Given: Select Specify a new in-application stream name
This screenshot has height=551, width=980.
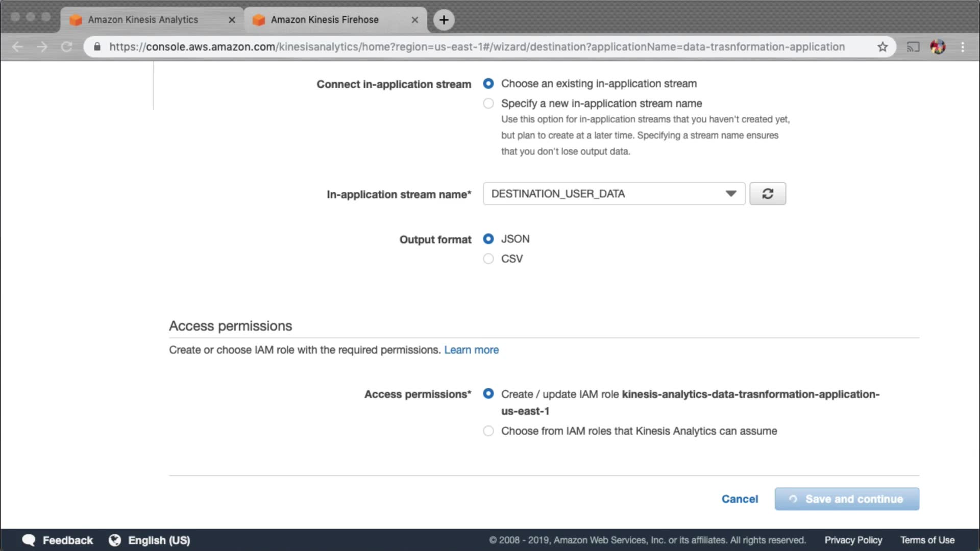Looking at the screenshot, I should pyautogui.click(x=488, y=104).
